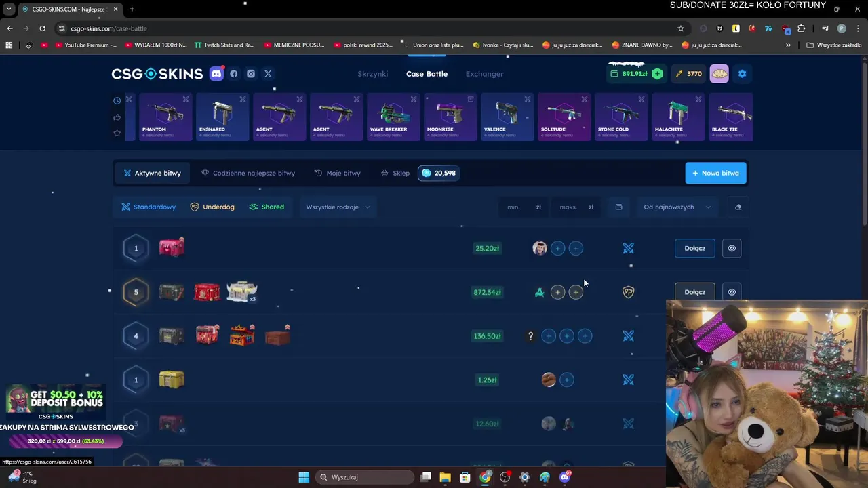Viewport: 868px width, 488px height.
Task: Expand the Od najnowszych sort dropdown
Action: pos(677,207)
